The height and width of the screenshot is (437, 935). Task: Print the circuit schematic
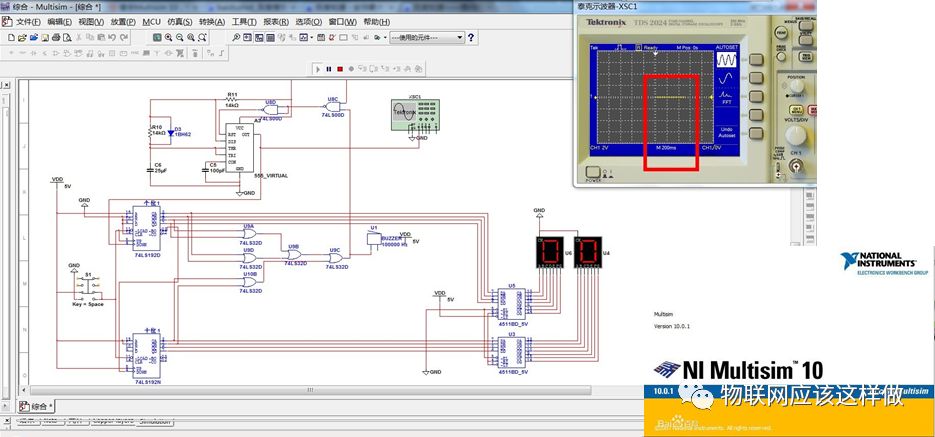point(56,37)
